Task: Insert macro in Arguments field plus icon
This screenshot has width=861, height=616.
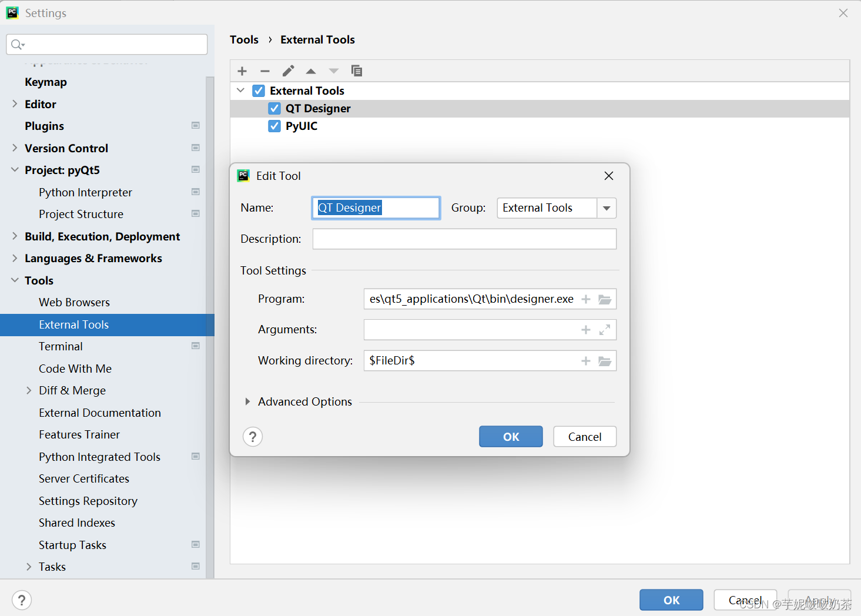Action: click(x=586, y=330)
